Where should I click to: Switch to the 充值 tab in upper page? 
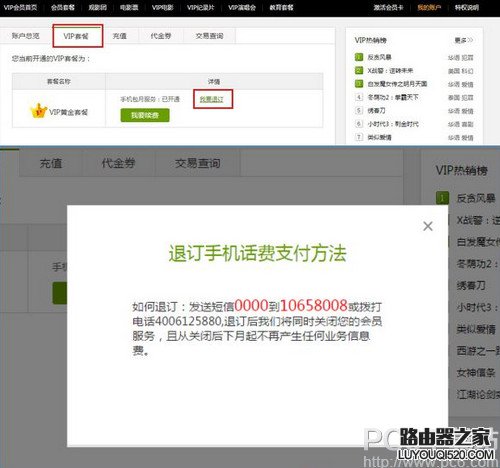[x=120, y=36]
